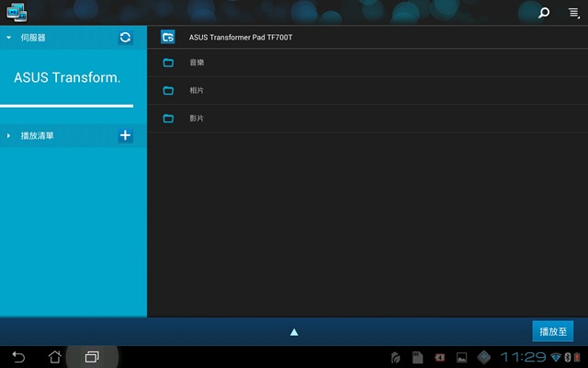Click ASUS Transformer Pad TF700T title text
Image resolution: width=588 pixels, height=368 pixels.
pyautogui.click(x=241, y=37)
